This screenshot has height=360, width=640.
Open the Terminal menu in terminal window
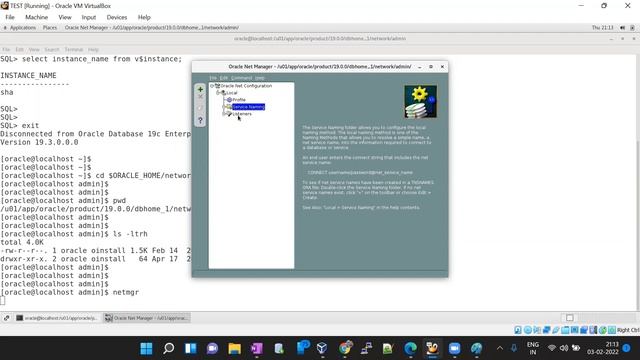(73, 49)
